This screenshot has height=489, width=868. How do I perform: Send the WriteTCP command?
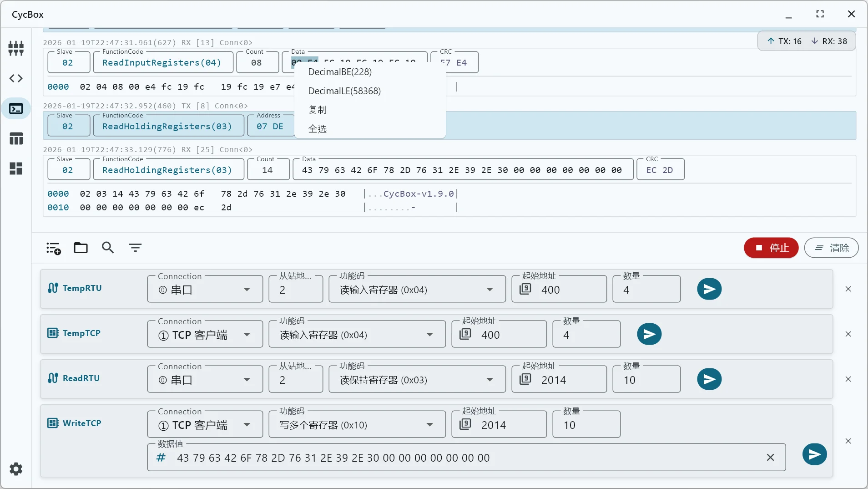click(x=814, y=454)
